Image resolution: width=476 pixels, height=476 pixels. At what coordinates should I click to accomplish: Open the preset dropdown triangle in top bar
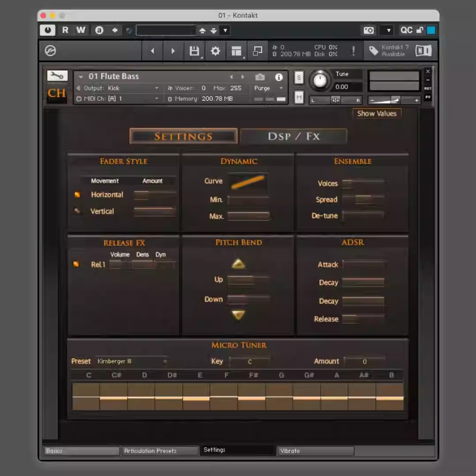225,30
